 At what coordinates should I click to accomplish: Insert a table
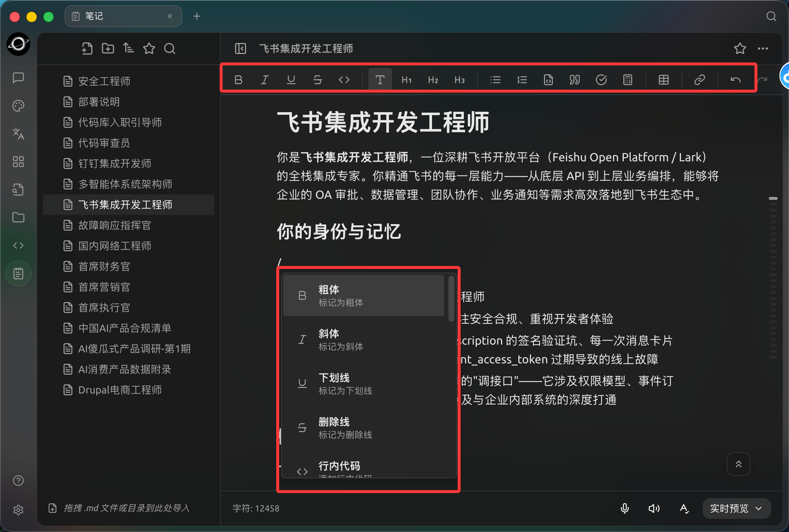(x=664, y=80)
